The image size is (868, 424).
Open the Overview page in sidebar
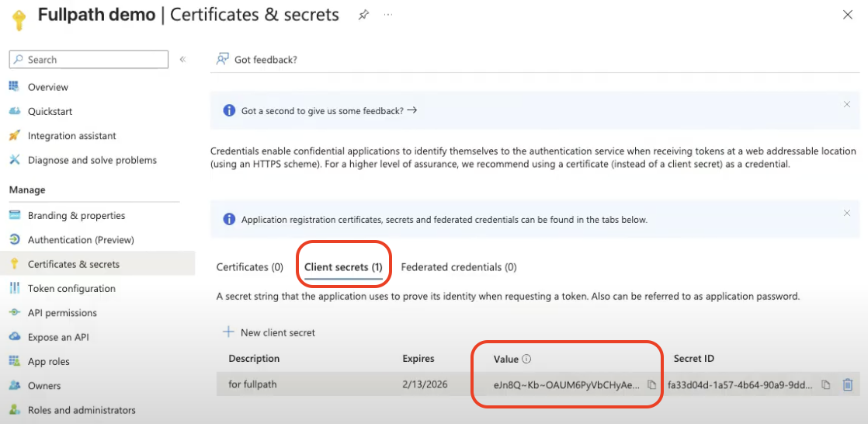[x=48, y=87]
